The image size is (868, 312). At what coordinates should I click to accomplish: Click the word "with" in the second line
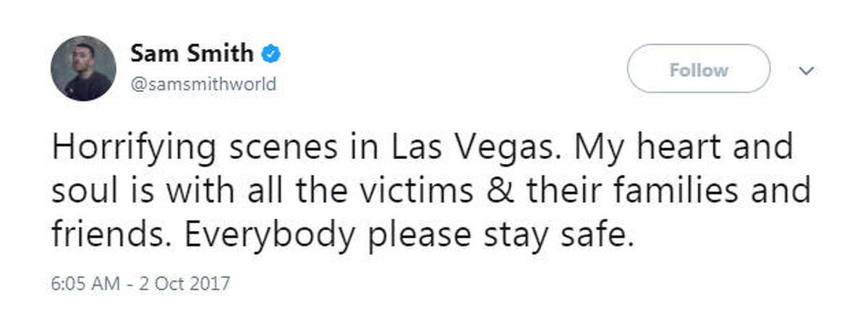[x=189, y=192]
